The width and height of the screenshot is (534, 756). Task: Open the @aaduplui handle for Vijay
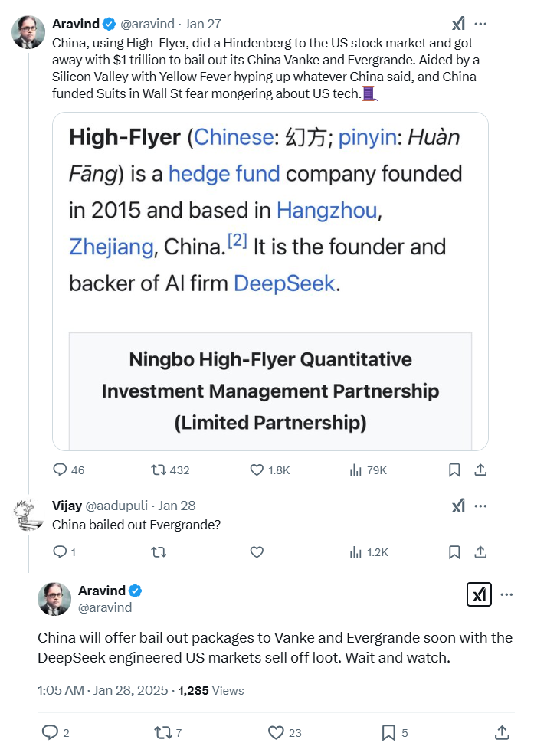pos(118,506)
